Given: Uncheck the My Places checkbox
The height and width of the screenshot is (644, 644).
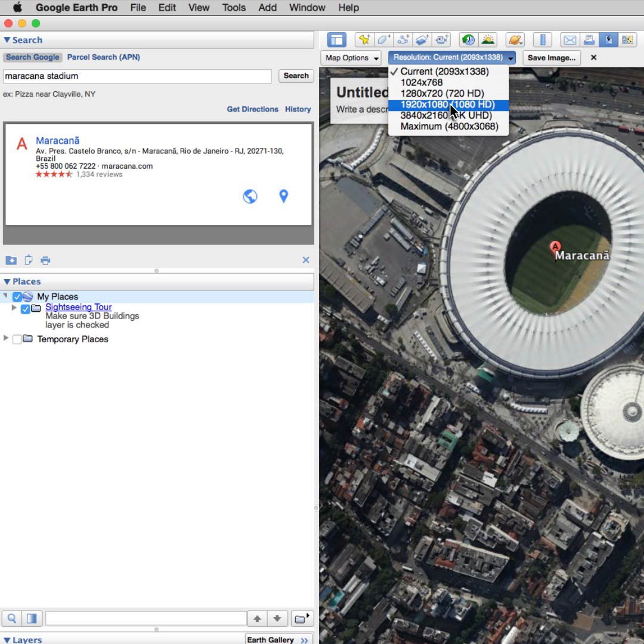Looking at the screenshot, I should (x=17, y=296).
